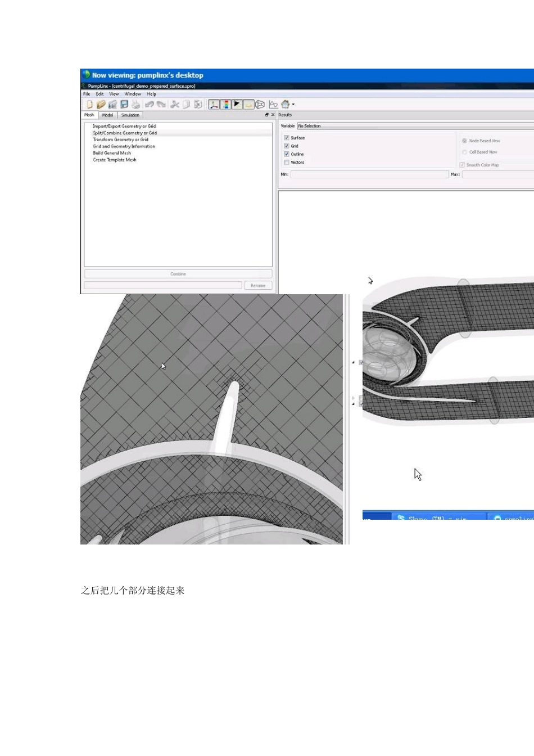Click the Cut scissors icon

[x=174, y=105]
